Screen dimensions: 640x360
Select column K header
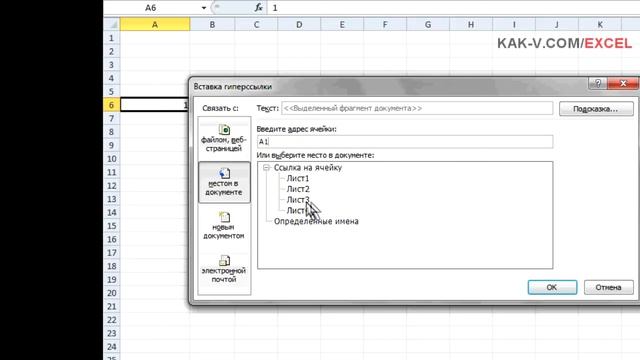tap(600, 24)
